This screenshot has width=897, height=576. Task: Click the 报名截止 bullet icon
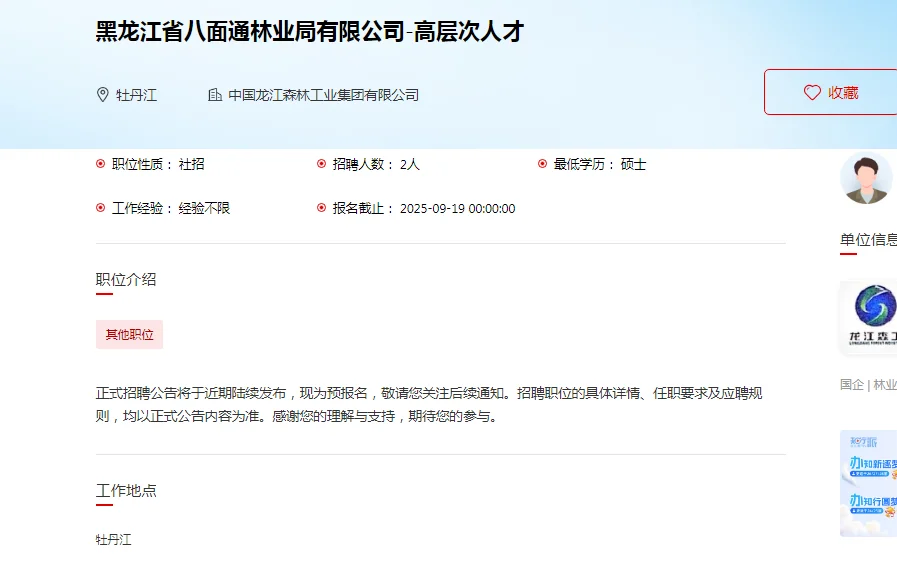click(x=322, y=208)
